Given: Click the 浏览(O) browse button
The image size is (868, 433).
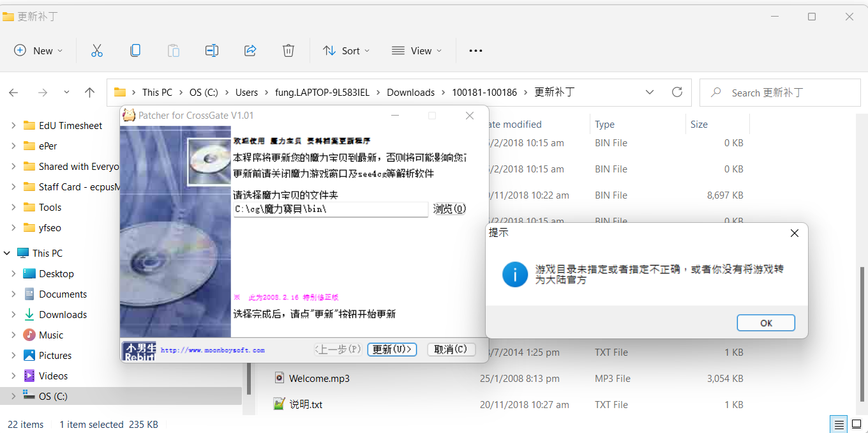Looking at the screenshot, I should pyautogui.click(x=449, y=209).
